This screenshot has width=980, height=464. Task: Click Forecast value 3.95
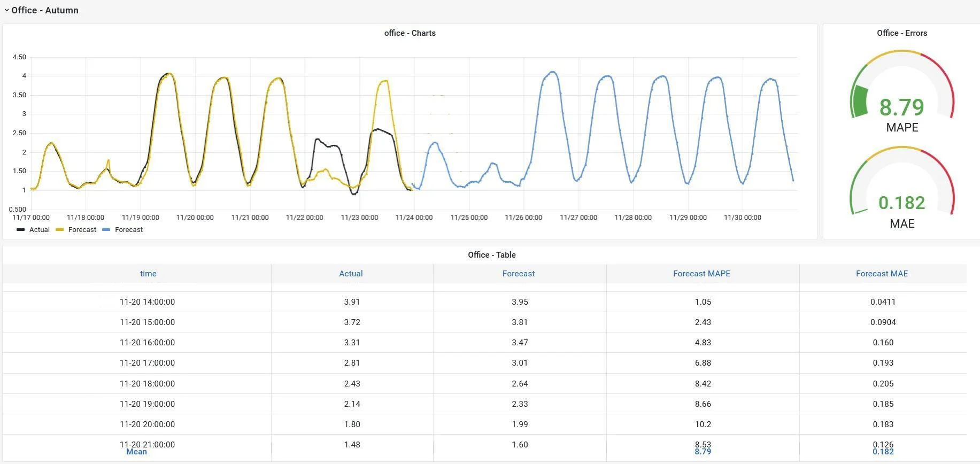pos(520,302)
